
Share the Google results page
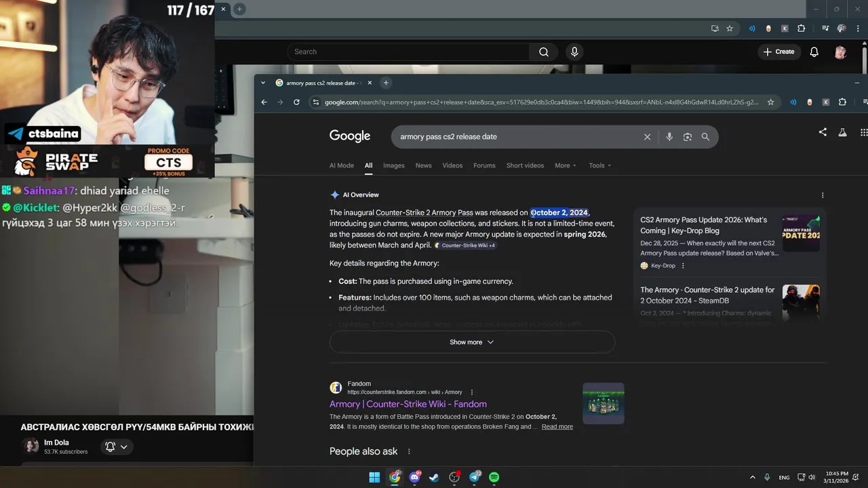point(823,132)
